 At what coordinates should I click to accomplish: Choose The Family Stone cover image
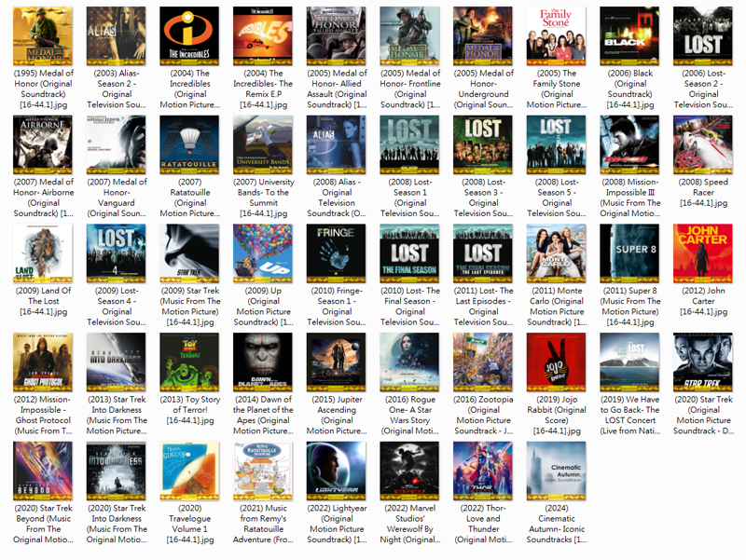coord(556,36)
